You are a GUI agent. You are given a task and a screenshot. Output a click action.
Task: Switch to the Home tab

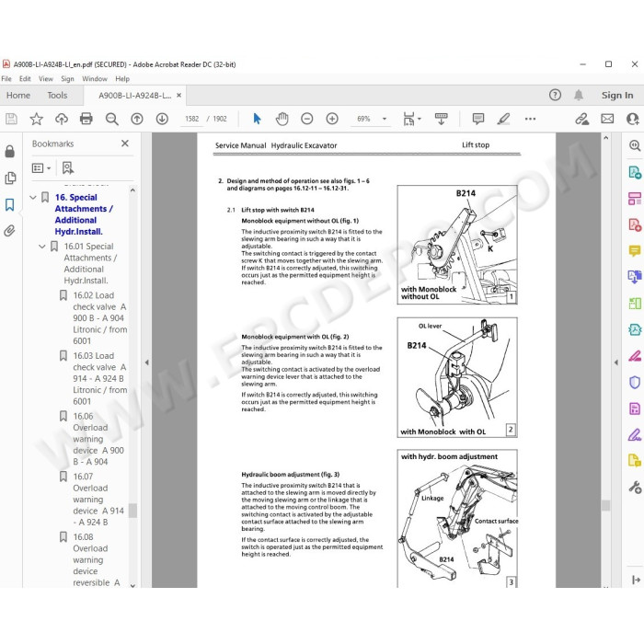click(18, 96)
